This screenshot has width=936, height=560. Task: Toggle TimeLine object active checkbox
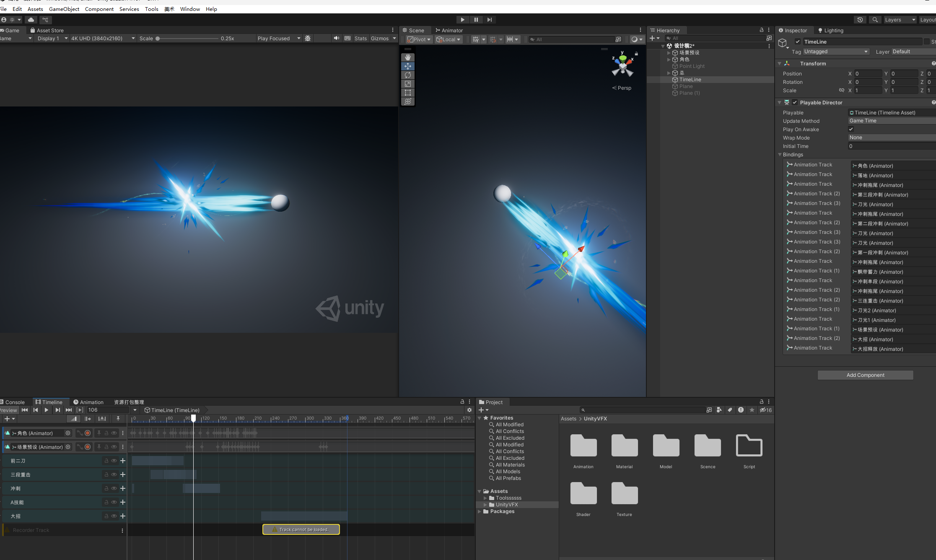(798, 41)
